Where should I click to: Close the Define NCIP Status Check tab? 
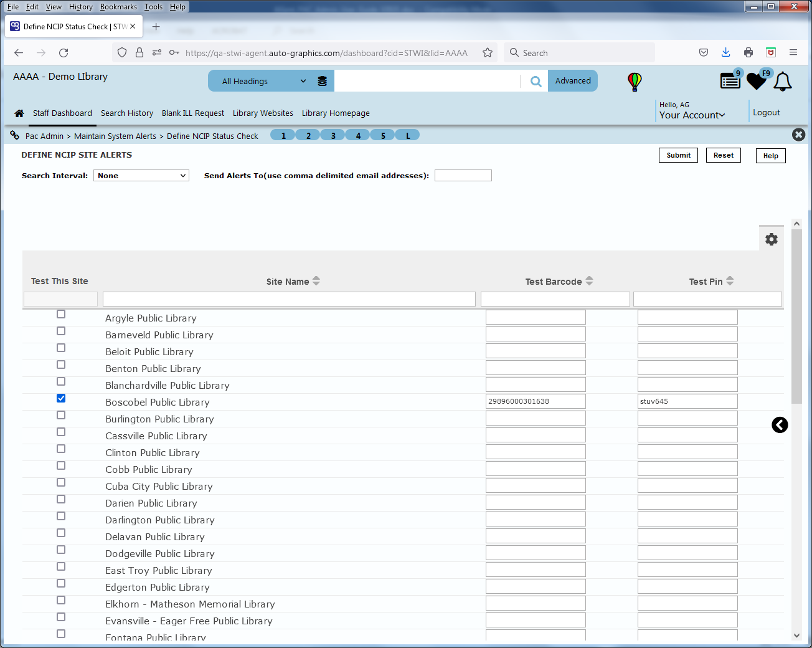tap(133, 27)
